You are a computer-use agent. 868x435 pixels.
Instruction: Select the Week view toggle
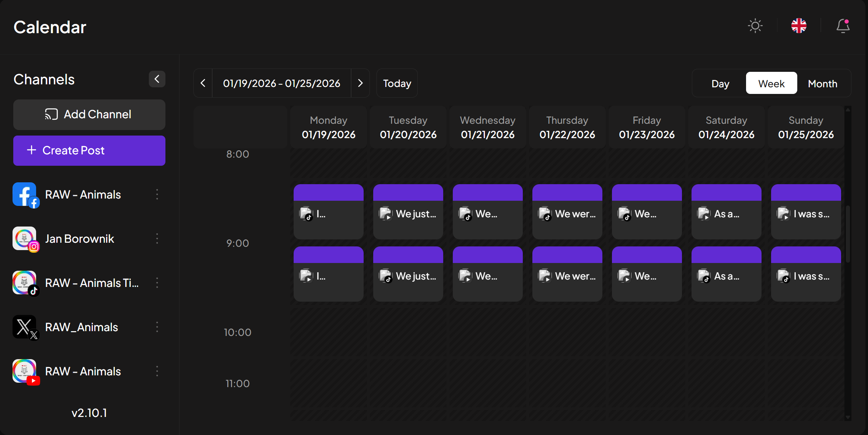tap(771, 83)
